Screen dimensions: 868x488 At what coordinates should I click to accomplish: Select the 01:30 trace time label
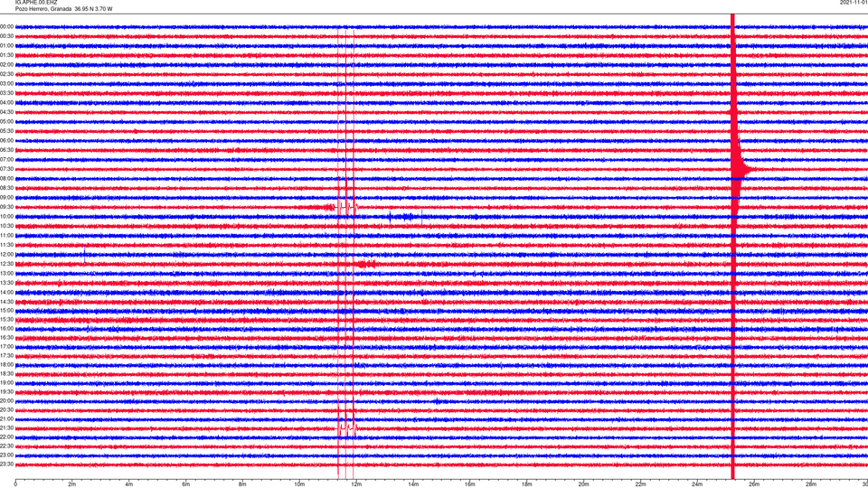pos(7,55)
